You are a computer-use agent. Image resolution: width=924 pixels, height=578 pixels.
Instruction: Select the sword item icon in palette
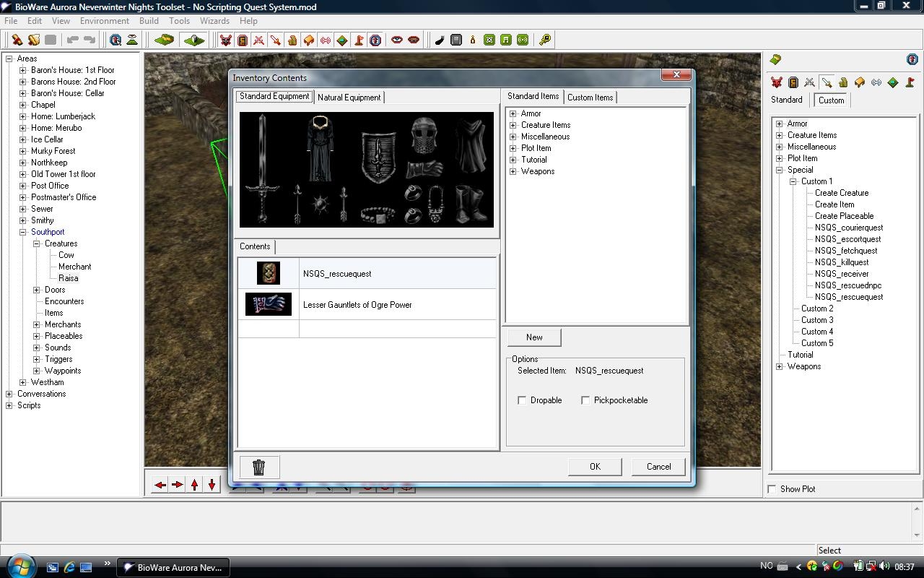[826, 83]
